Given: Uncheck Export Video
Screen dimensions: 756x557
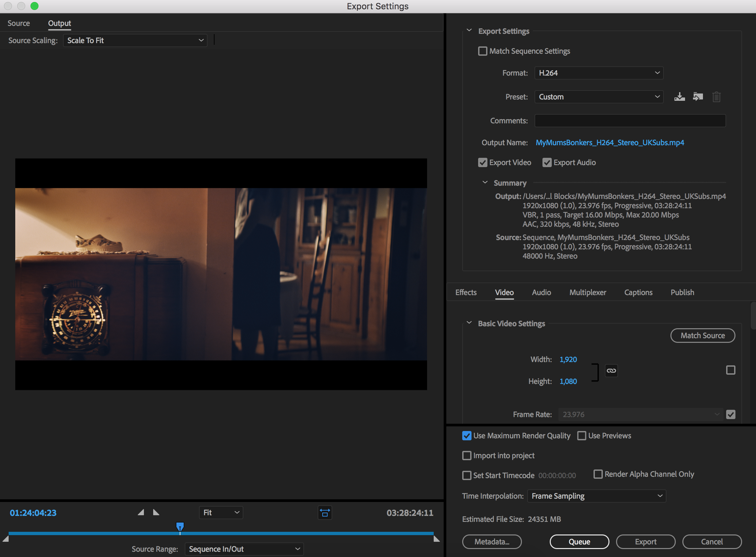Looking at the screenshot, I should pos(482,162).
